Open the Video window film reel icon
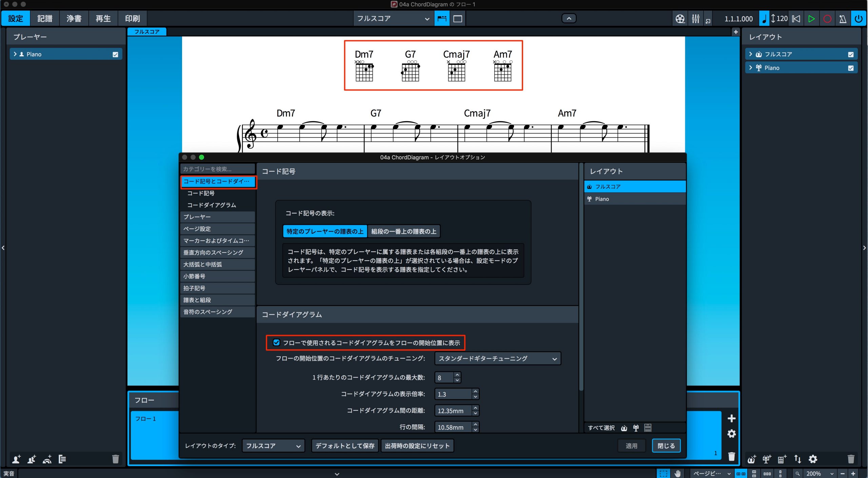 pyautogui.click(x=680, y=19)
